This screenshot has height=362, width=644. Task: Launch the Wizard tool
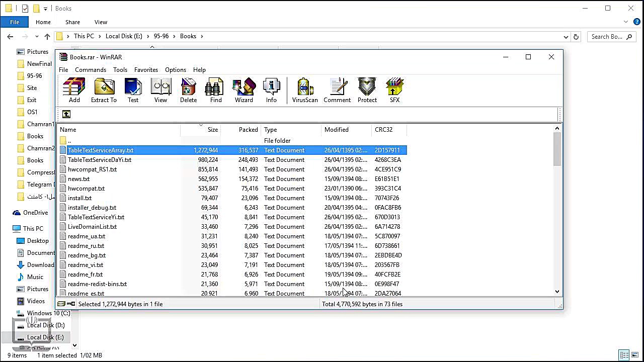[244, 90]
